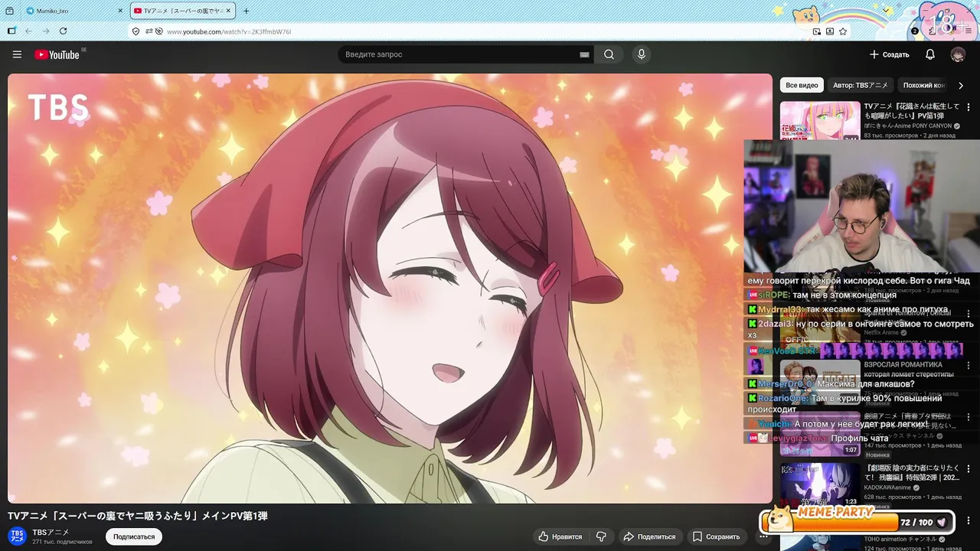The height and width of the screenshot is (551, 980).
Task: Open options menu for 陰の実力者 video
Action: coord(969,468)
